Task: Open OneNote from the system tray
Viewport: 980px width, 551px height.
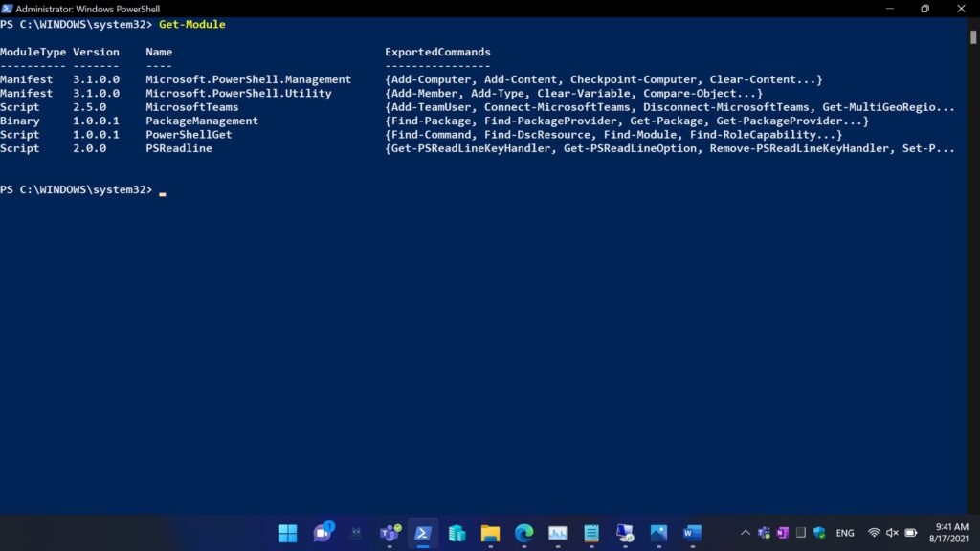Action: click(783, 533)
